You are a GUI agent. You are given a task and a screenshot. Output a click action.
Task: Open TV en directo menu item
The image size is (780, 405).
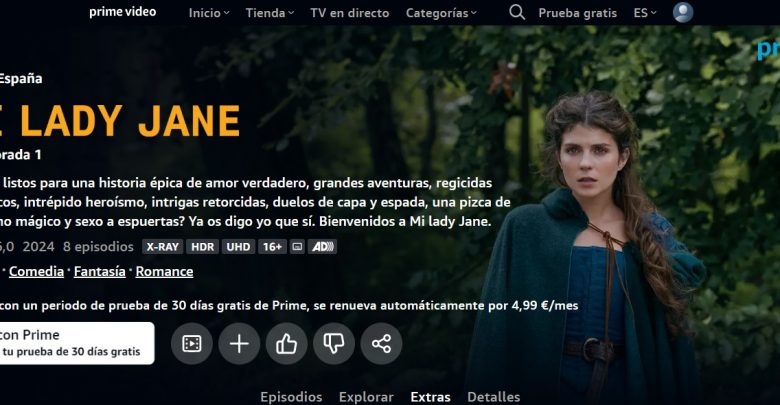[x=350, y=13]
